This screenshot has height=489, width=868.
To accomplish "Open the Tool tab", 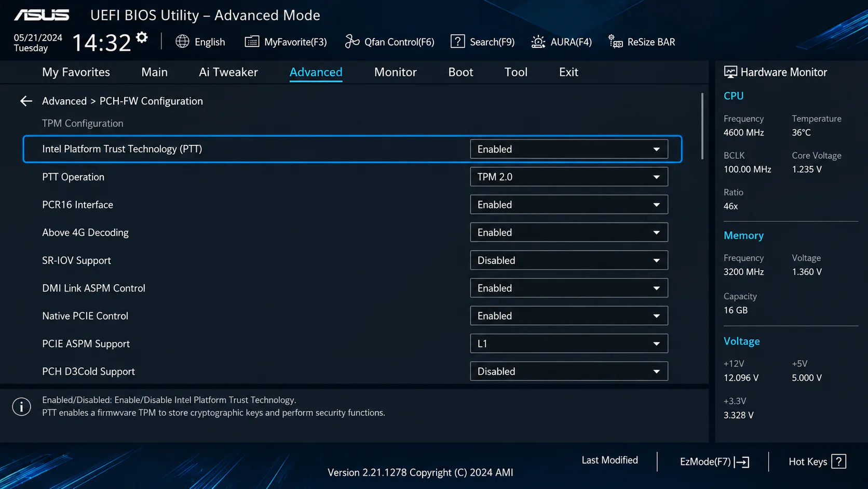I will tap(516, 72).
